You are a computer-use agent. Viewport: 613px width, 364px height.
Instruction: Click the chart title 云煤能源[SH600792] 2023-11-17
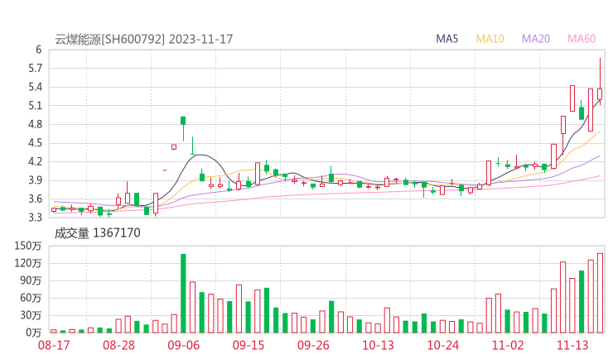pyautogui.click(x=143, y=39)
